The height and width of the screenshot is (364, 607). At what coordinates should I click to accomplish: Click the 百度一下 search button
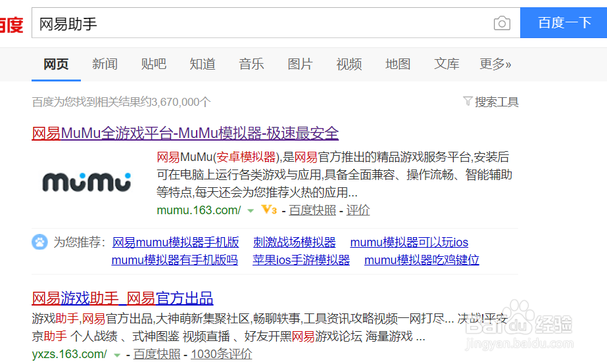tap(564, 23)
